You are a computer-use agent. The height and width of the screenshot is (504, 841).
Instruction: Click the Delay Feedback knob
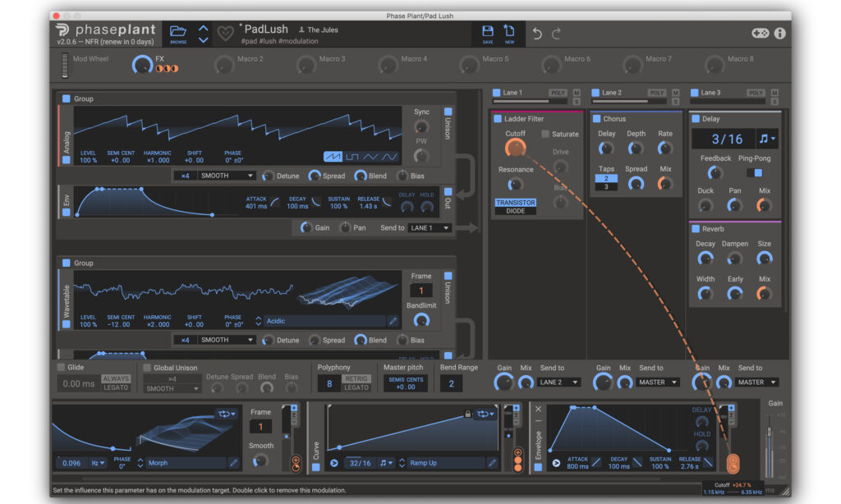tap(715, 172)
